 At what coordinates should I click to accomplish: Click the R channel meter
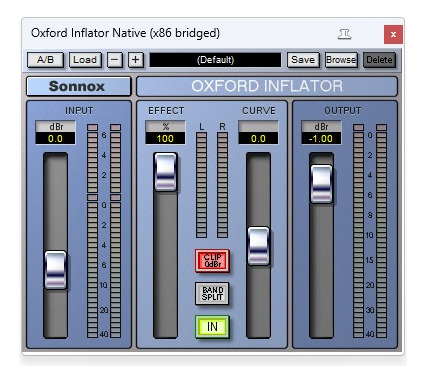tap(222, 184)
